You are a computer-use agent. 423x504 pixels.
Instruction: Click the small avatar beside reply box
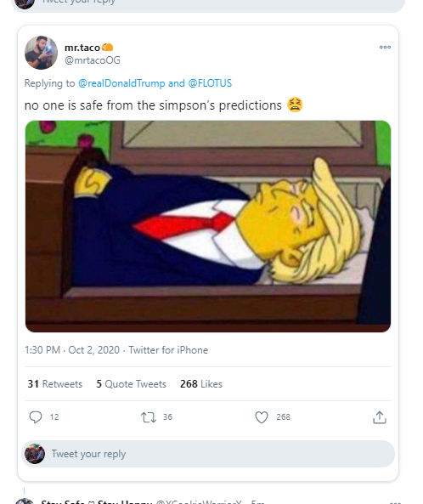(x=35, y=454)
